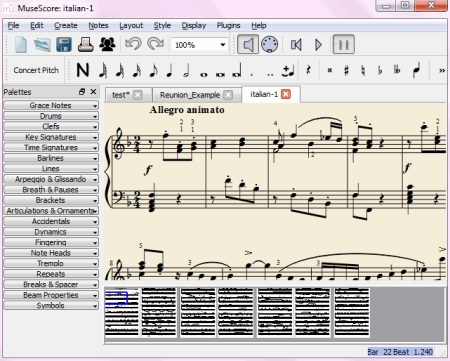Expand the Barlines palette

[x=51, y=158]
